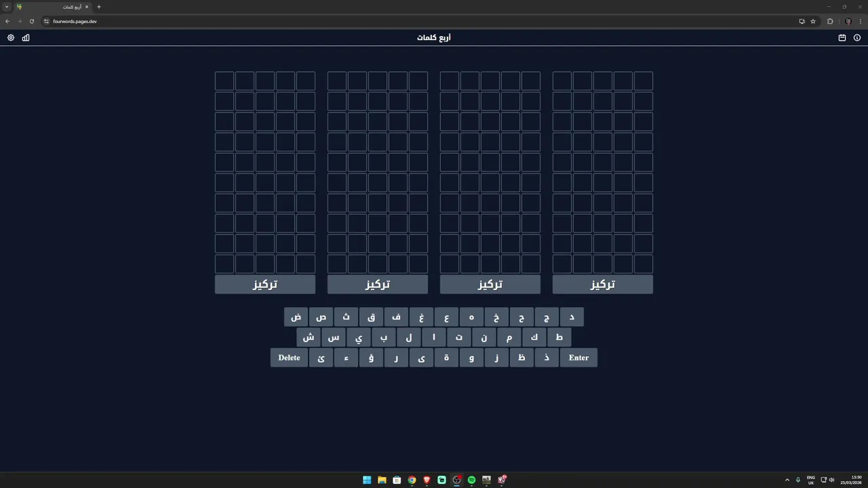The width and height of the screenshot is (868, 488).
Task: Open the tab search dropdown arrow
Action: (7, 7)
